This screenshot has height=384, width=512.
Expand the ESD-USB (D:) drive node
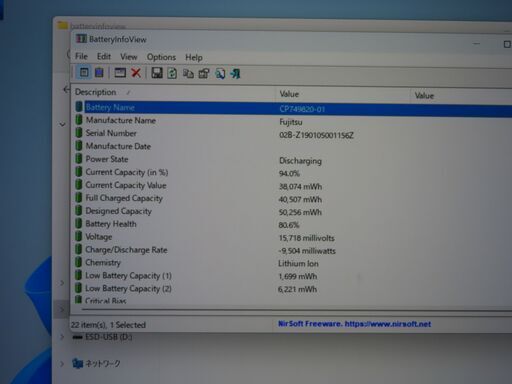click(x=62, y=337)
